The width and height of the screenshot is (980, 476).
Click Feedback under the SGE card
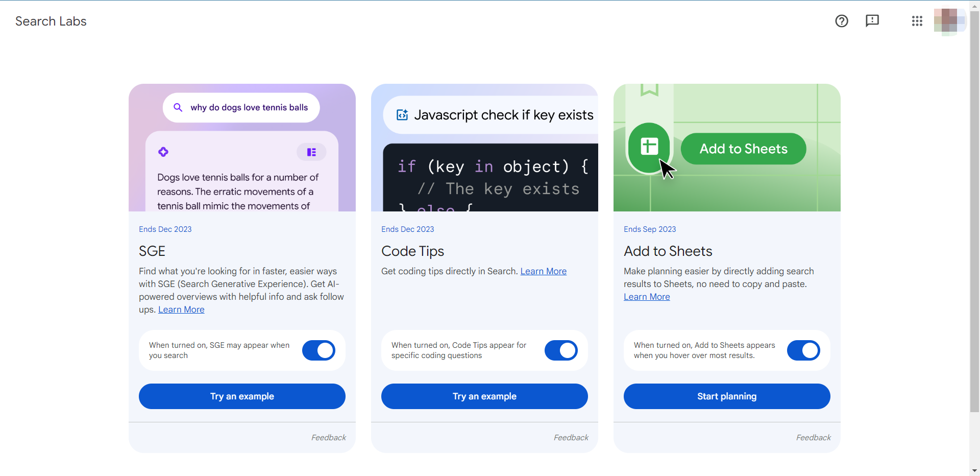[329, 438]
